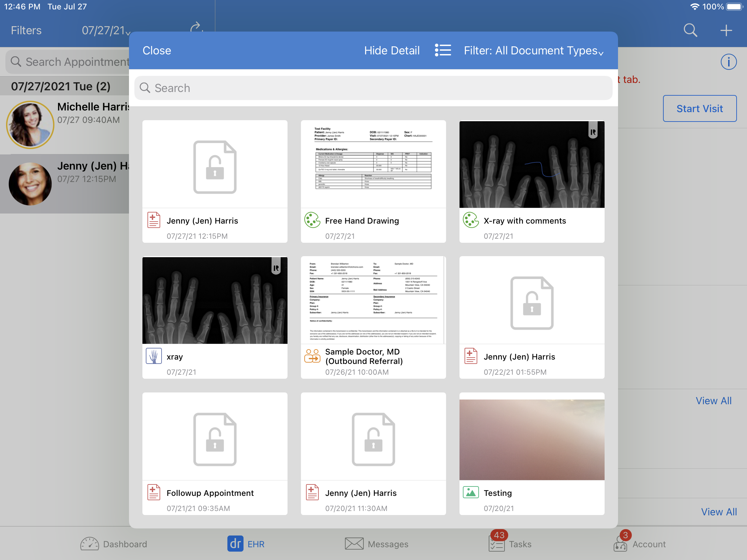Switch to the Dashboard tab

[114, 544]
